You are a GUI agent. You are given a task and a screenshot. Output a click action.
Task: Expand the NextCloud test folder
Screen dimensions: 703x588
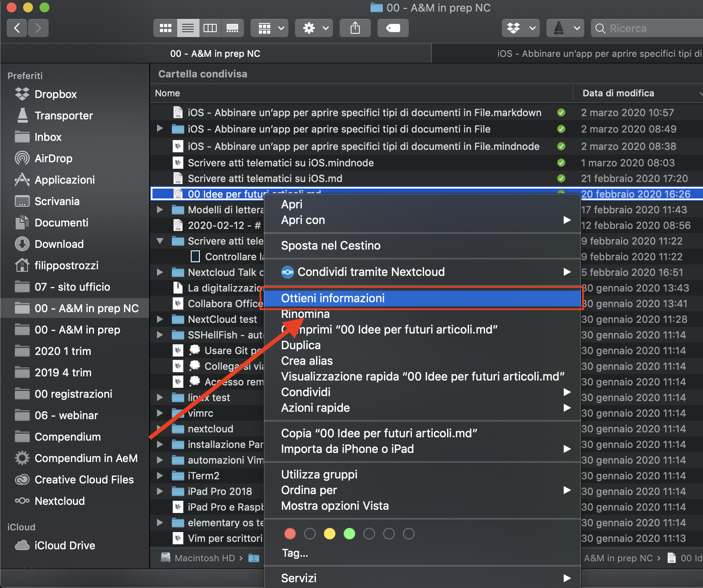coord(160,319)
